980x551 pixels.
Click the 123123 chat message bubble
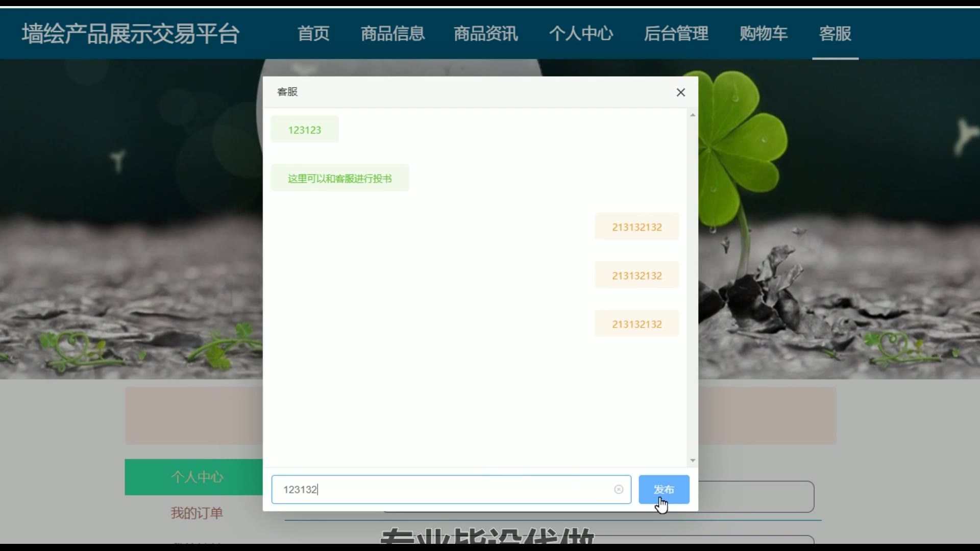click(x=305, y=130)
